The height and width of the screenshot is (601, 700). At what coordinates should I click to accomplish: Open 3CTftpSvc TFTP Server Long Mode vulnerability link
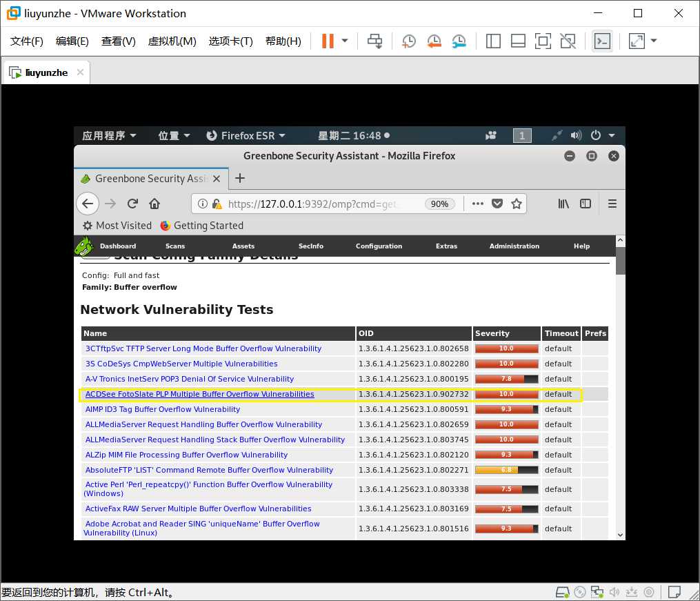[203, 348]
